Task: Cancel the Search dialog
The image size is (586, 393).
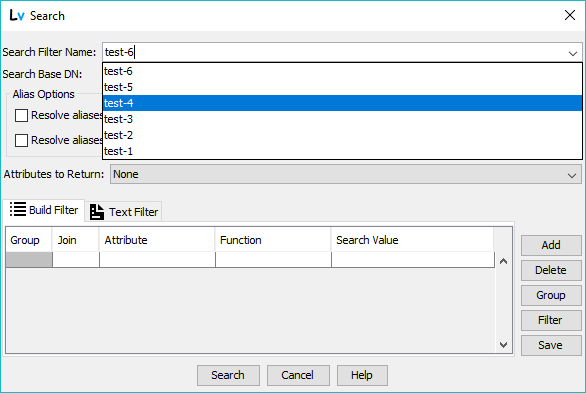Action: tap(298, 375)
